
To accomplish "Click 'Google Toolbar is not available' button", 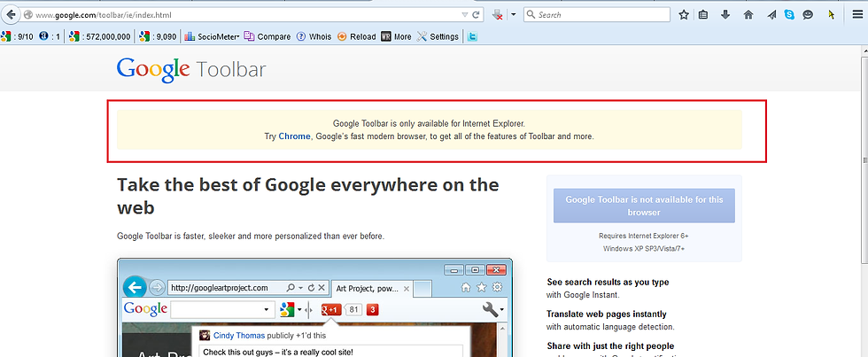I will coord(644,206).
